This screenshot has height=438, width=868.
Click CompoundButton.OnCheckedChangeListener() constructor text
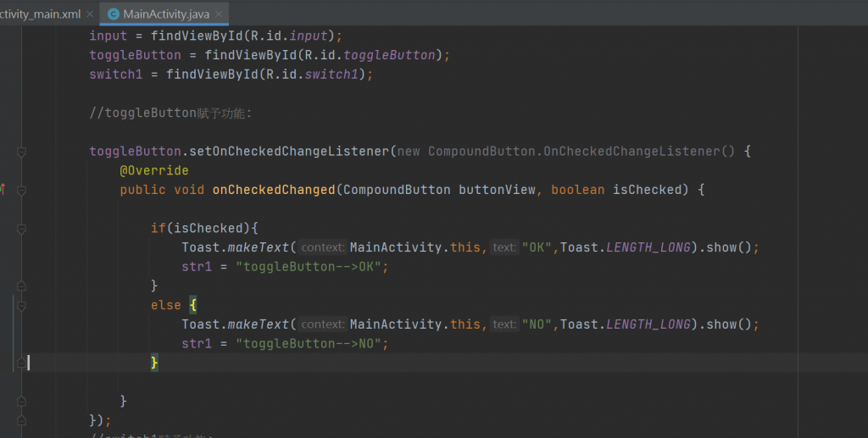pyautogui.click(x=581, y=151)
